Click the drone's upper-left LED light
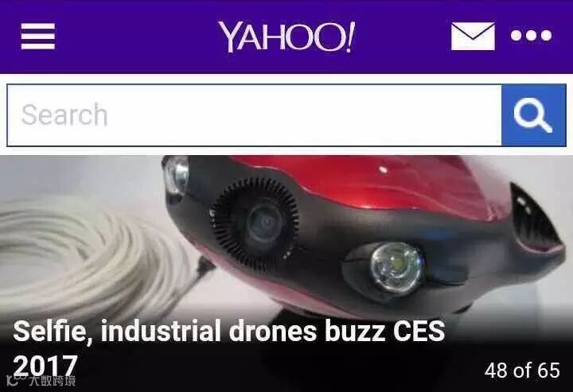The width and height of the screenshot is (573, 392). pyautogui.click(x=176, y=177)
